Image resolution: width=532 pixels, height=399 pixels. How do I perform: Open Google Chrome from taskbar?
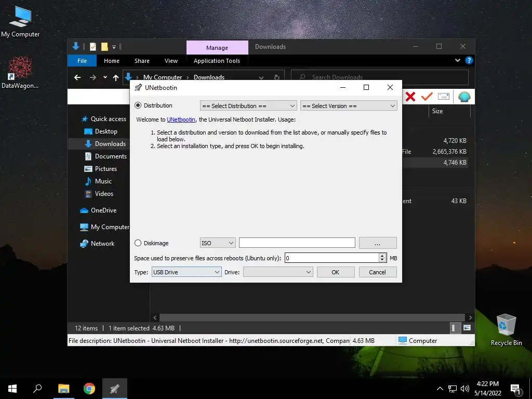89,389
